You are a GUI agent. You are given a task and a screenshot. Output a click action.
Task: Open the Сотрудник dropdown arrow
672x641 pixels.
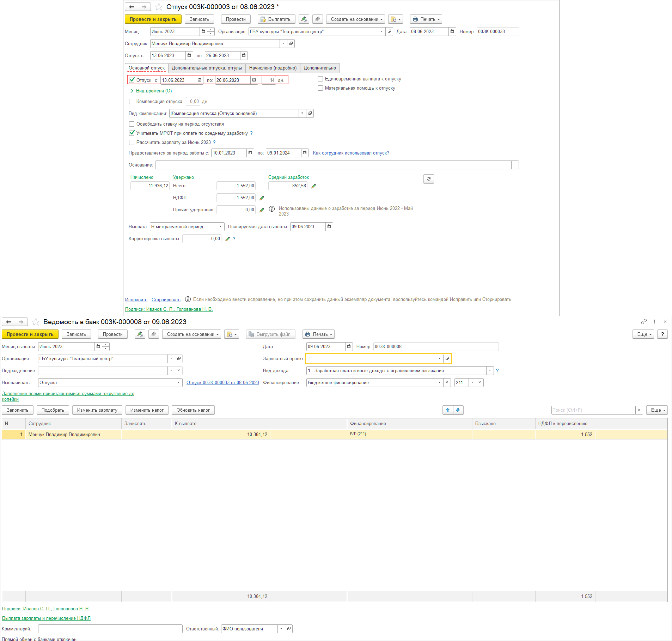283,43
